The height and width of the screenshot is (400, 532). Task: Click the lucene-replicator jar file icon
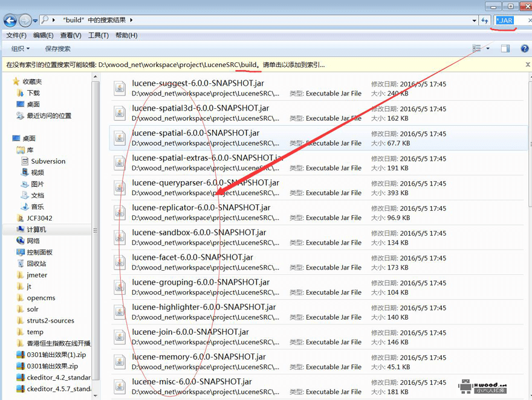[x=120, y=213]
